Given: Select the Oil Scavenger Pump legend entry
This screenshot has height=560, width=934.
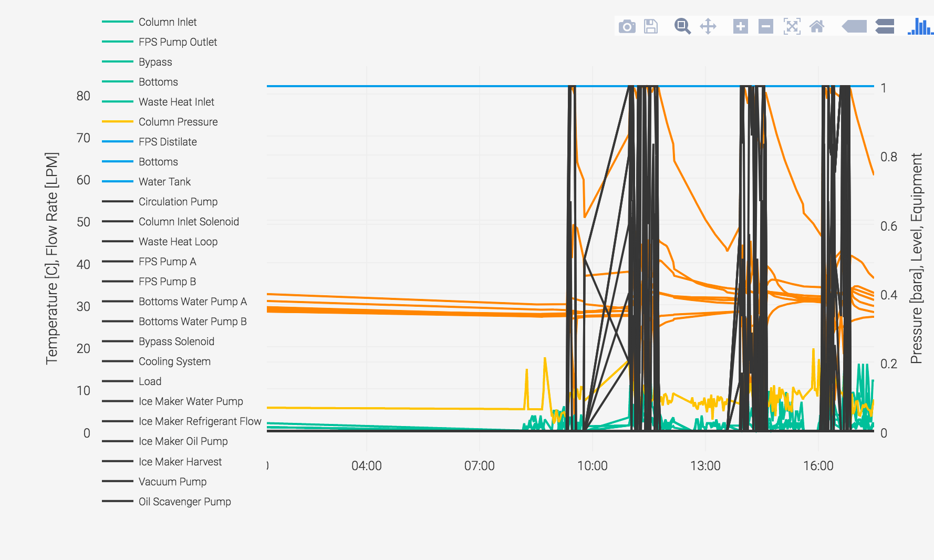Looking at the screenshot, I should tap(184, 502).
